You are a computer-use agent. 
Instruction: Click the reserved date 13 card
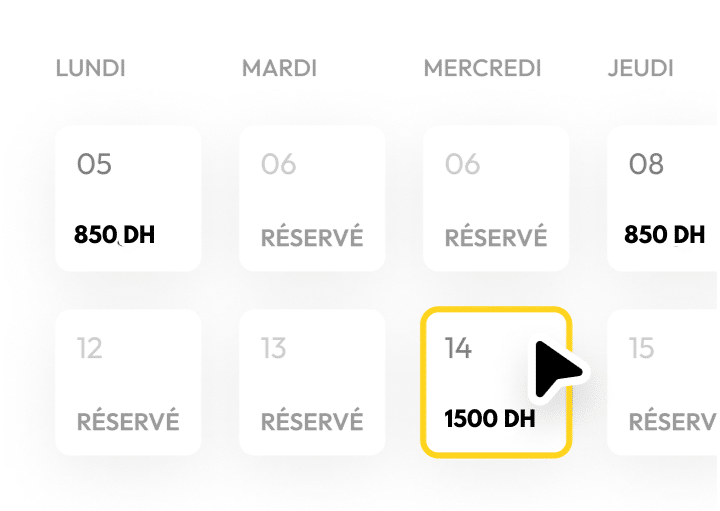point(312,382)
